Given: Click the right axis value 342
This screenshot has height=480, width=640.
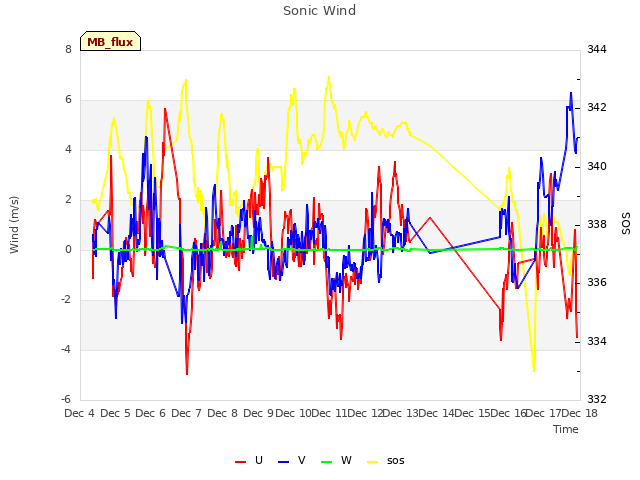Looking at the screenshot, I should pyautogui.click(x=597, y=108).
